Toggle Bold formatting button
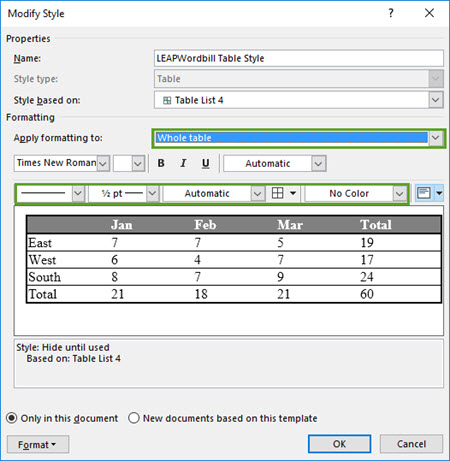Viewport: 450px width, 461px height. [x=161, y=163]
